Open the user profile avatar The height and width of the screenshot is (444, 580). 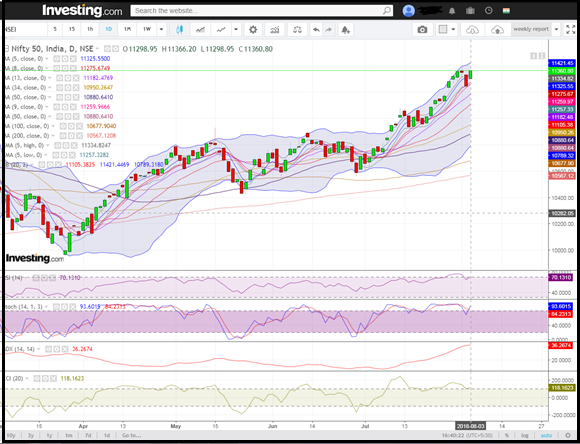408,11
